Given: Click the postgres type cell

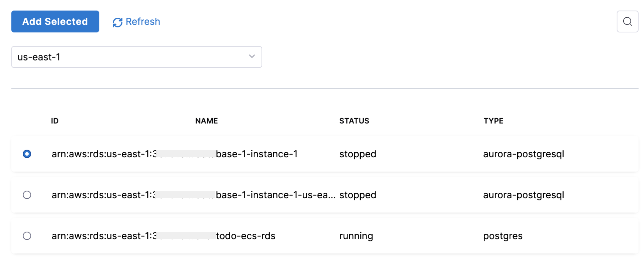Looking at the screenshot, I should 502,236.
